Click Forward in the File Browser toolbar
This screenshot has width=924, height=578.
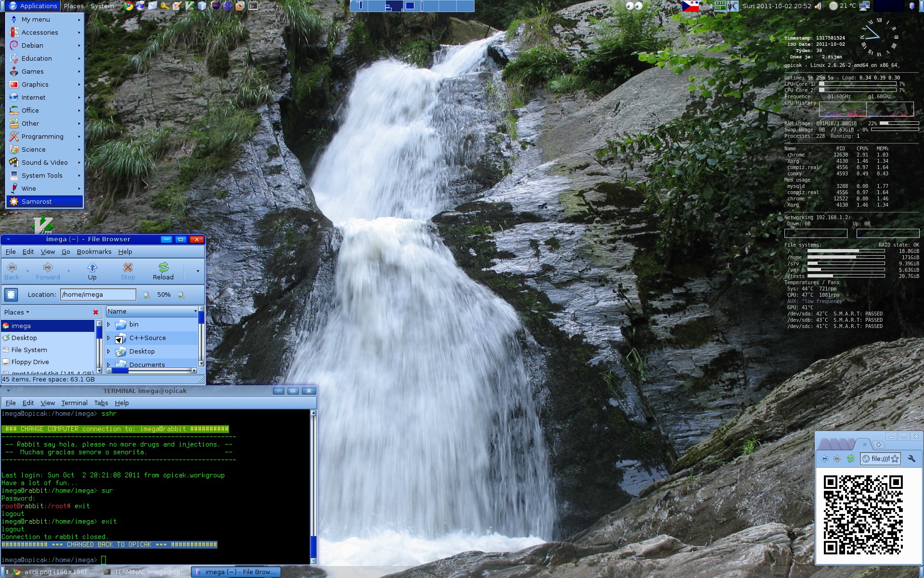pyautogui.click(x=48, y=271)
